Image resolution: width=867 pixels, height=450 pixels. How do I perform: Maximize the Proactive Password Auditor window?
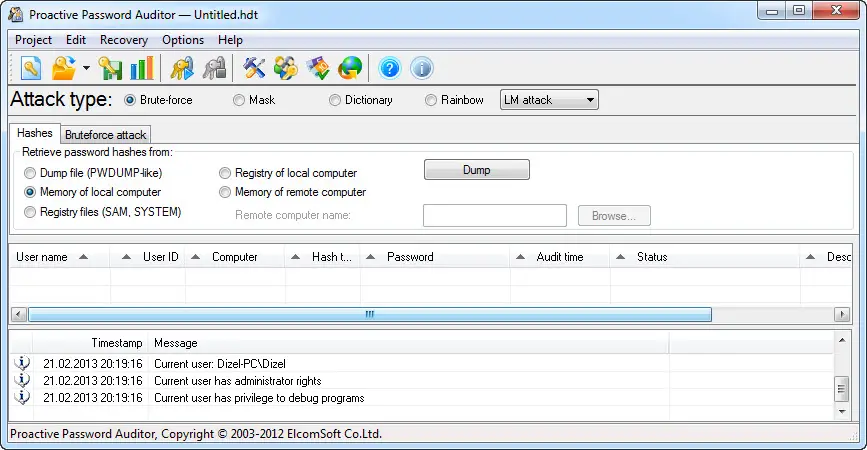[799, 11]
